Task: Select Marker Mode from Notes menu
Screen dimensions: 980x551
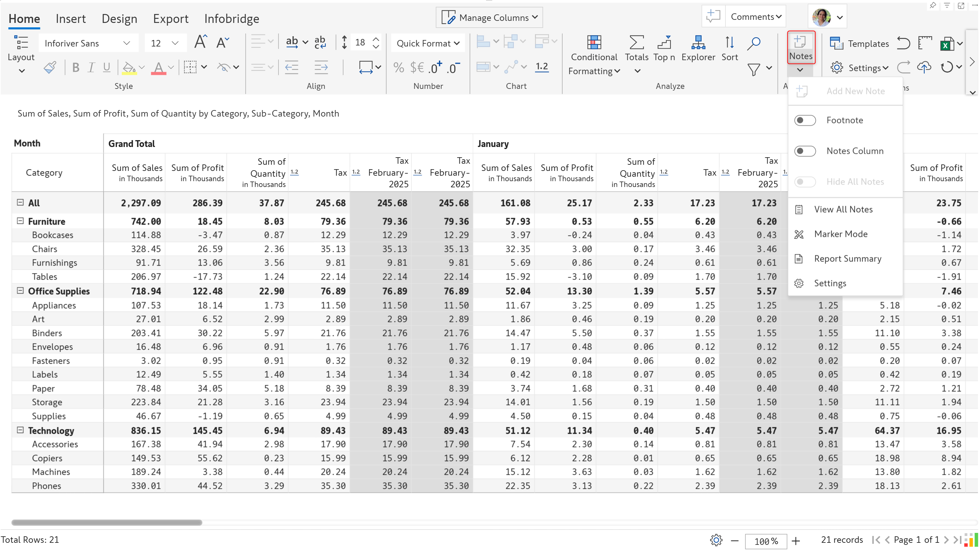Action: pos(840,234)
